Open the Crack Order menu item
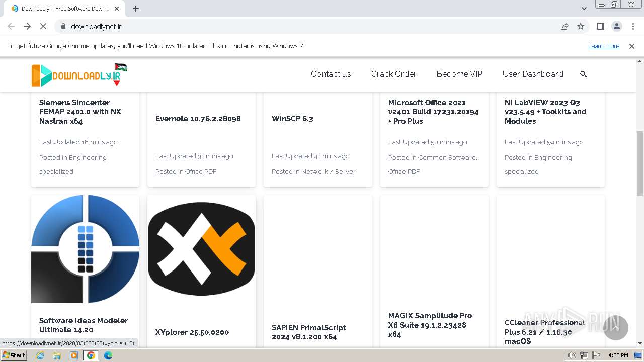 click(393, 74)
